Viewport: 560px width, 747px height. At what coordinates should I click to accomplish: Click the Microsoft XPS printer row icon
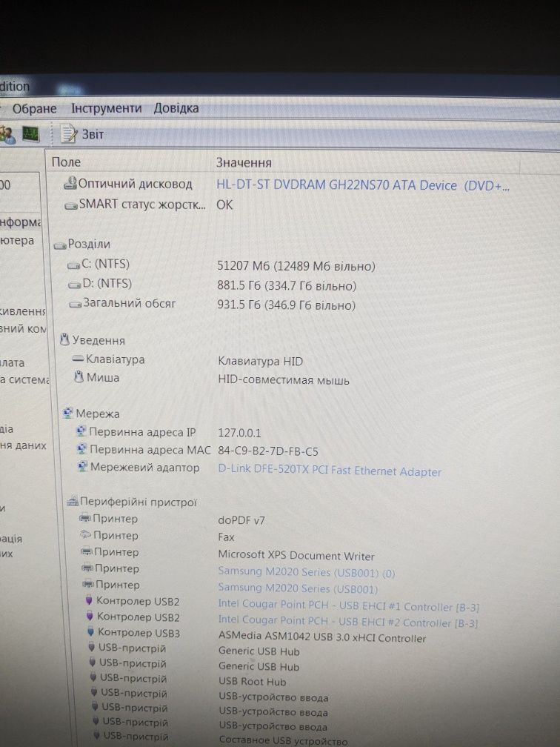click(87, 551)
